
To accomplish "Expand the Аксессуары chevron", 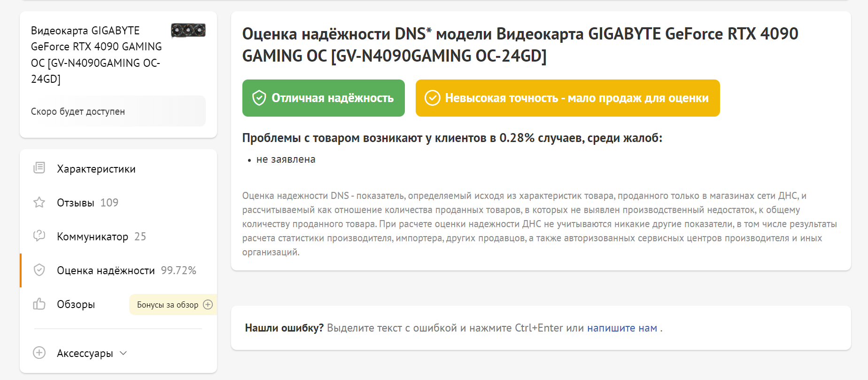I will click(124, 353).
